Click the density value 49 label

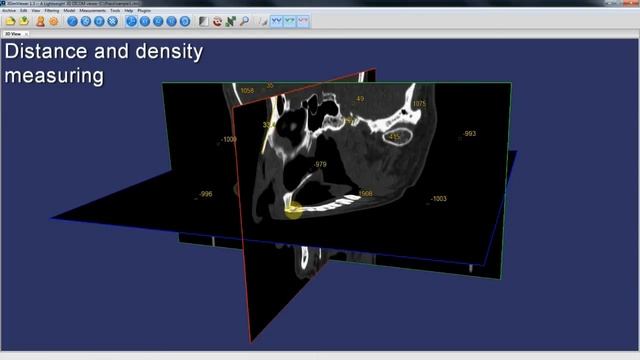[360, 99]
